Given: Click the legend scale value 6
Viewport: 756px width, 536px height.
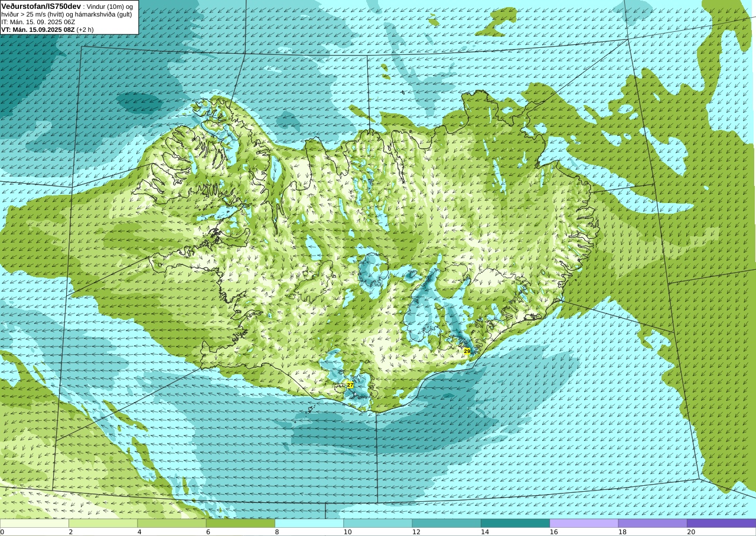Looking at the screenshot, I should click(208, 532).
